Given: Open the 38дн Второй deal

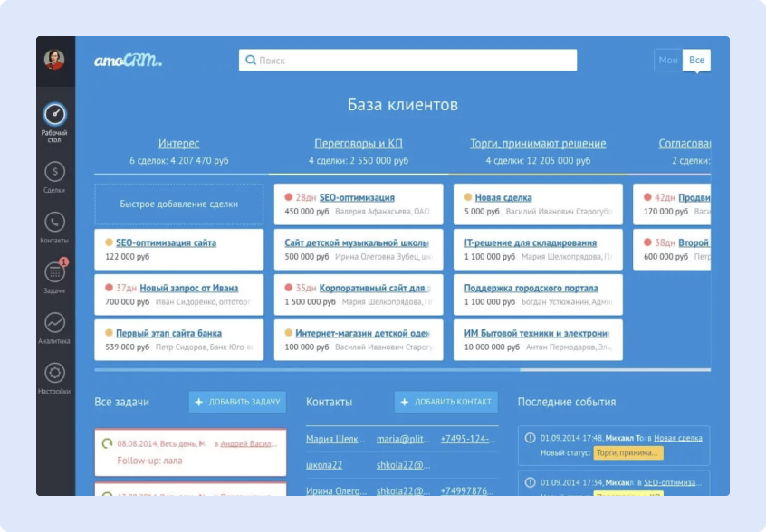Looking at the screenshot, I should click(x=694, y=242).
